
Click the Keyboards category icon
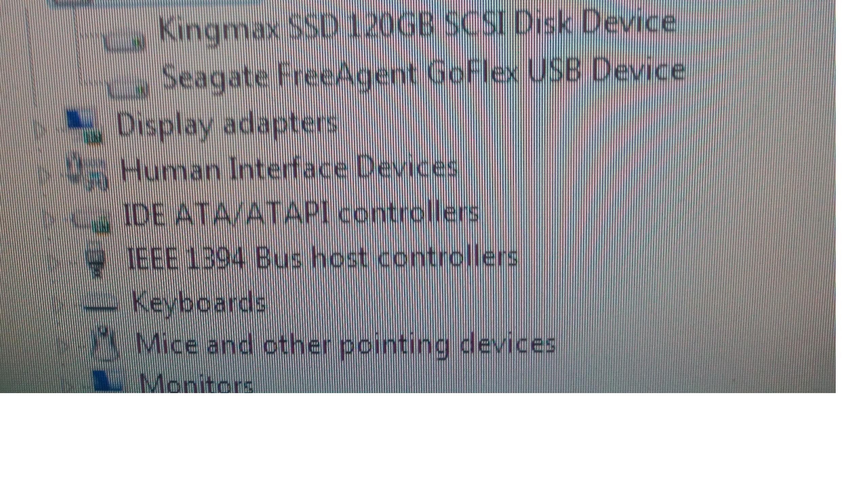[101, 303]
